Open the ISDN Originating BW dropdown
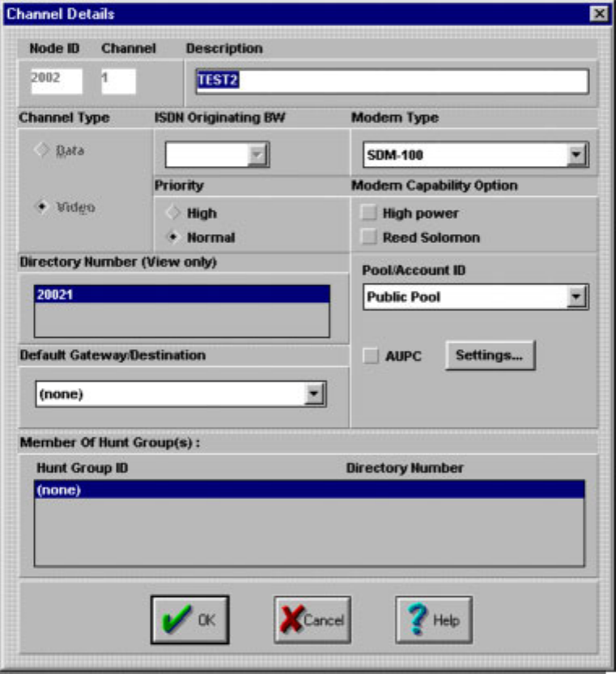 (258, 155)
